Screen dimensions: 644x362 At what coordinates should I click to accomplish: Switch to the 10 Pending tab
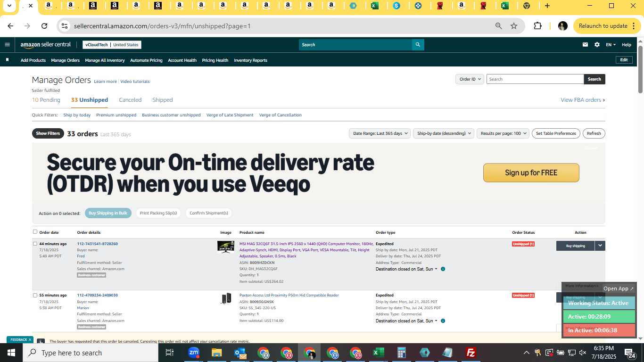point(46,100)
